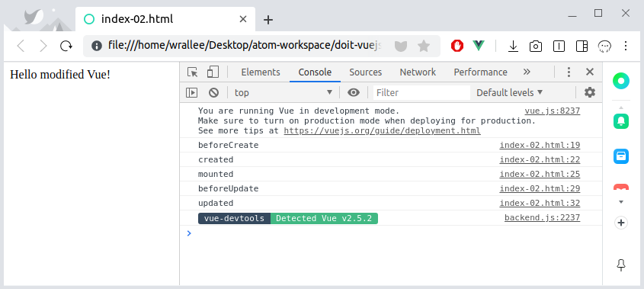Screen dimensions: 644x289
Task: Switch to the Elements tab
Action: coord(261,72)
